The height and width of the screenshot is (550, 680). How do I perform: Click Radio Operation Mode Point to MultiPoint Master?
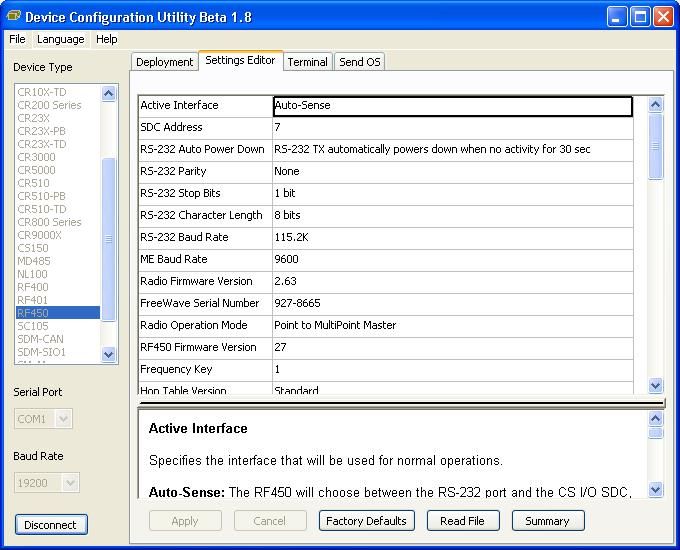[x=452, y=326]
